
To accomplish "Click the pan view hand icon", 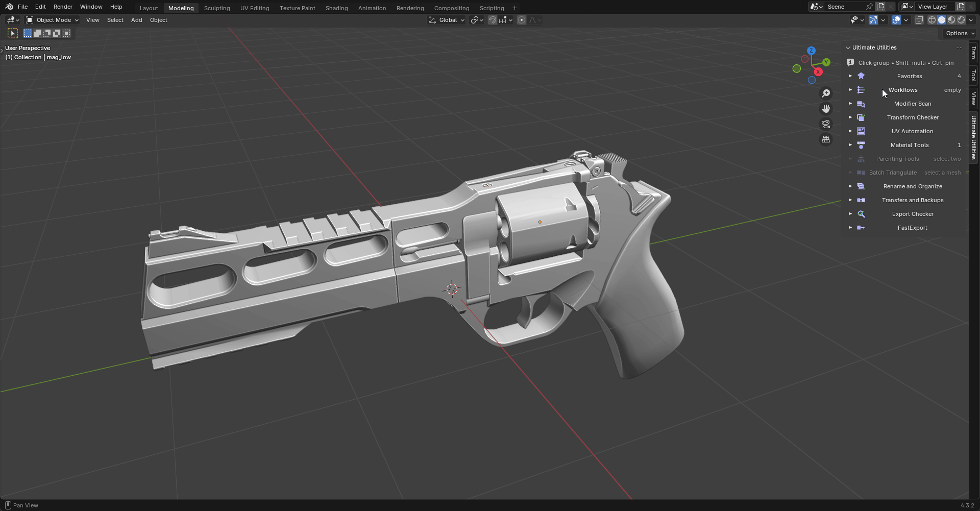I will point(825,109).
